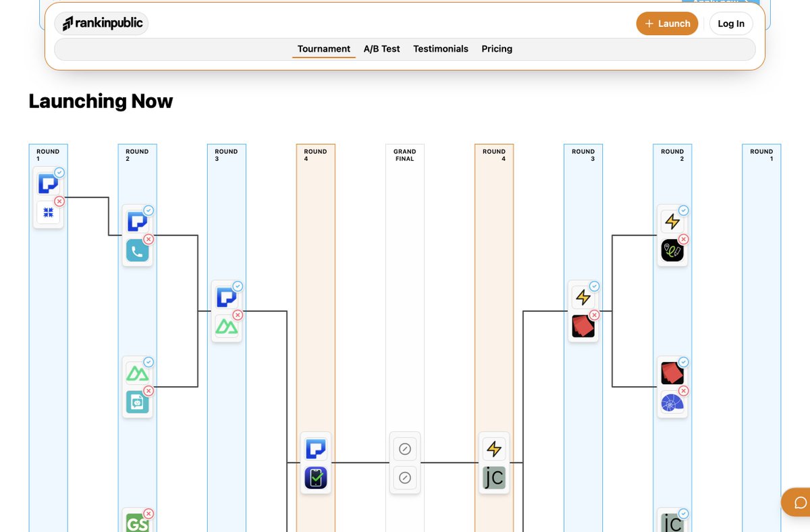This screenshot has height=532, width=810.
Task: Click red X badge on collapse-arrows icon
Action: click(59, 201)
